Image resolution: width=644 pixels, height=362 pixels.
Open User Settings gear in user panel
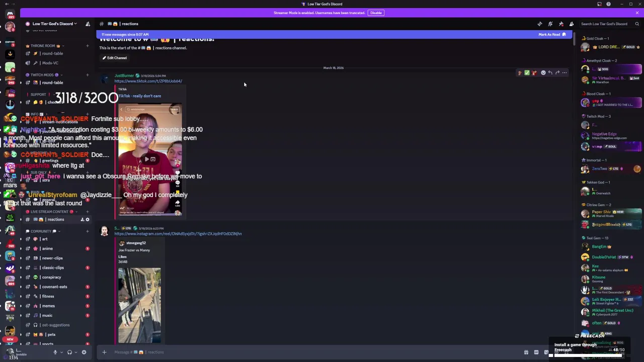[84, 352]
